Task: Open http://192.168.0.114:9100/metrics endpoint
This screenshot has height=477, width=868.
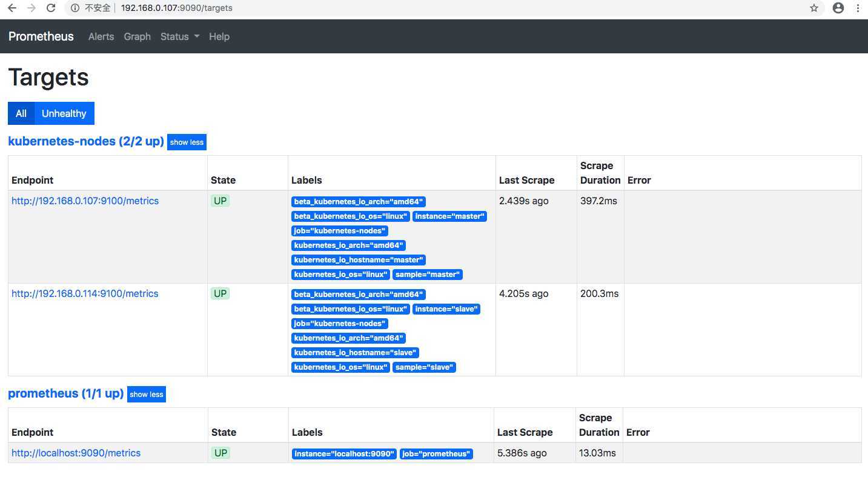Action: tap(85, 293)
